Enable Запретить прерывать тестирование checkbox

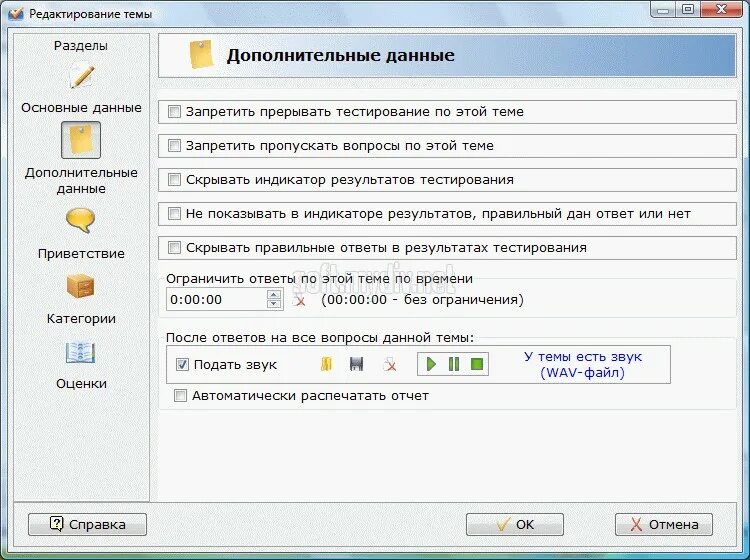tap(174, 112)
